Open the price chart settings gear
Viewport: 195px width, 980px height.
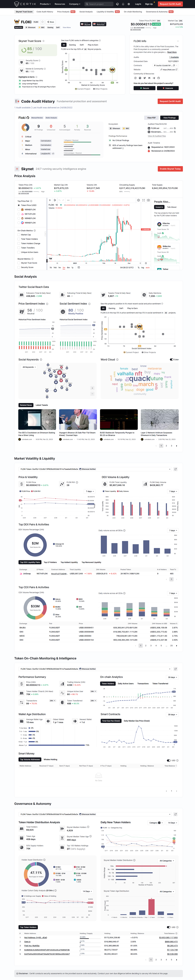coord(138,200)
